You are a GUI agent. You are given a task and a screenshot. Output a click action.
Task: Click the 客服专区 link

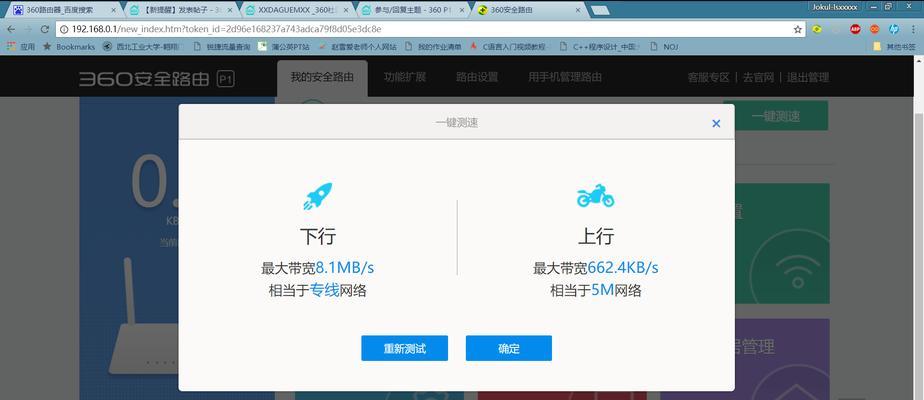coord(708,77)
